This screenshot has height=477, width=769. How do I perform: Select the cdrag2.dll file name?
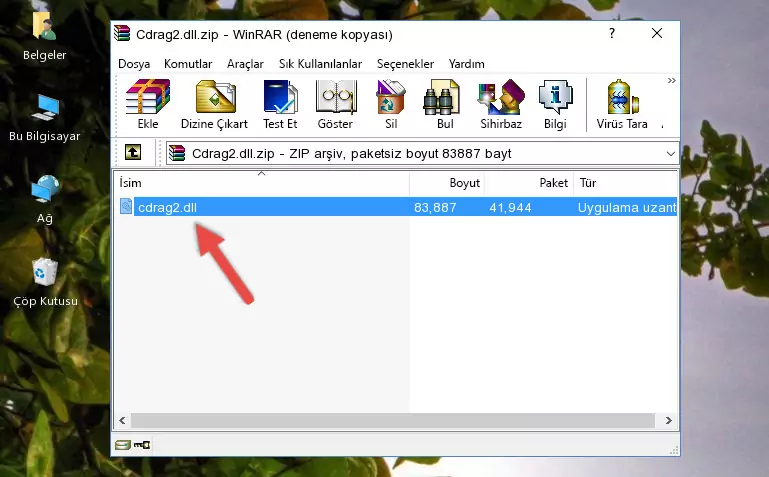click(x=167, y=207)
